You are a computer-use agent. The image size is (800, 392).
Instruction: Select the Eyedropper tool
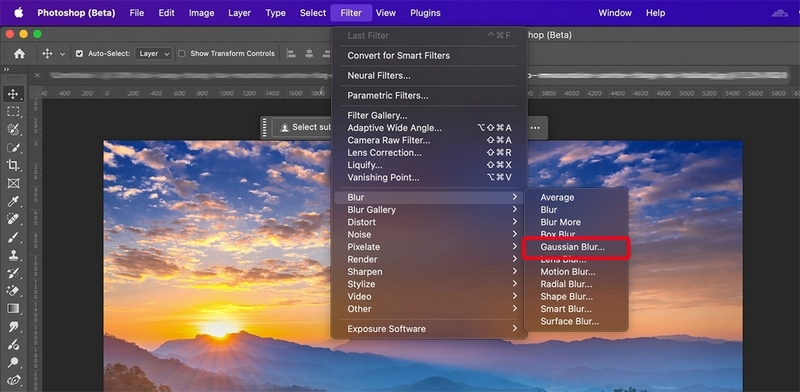click(x=13, y=201)
